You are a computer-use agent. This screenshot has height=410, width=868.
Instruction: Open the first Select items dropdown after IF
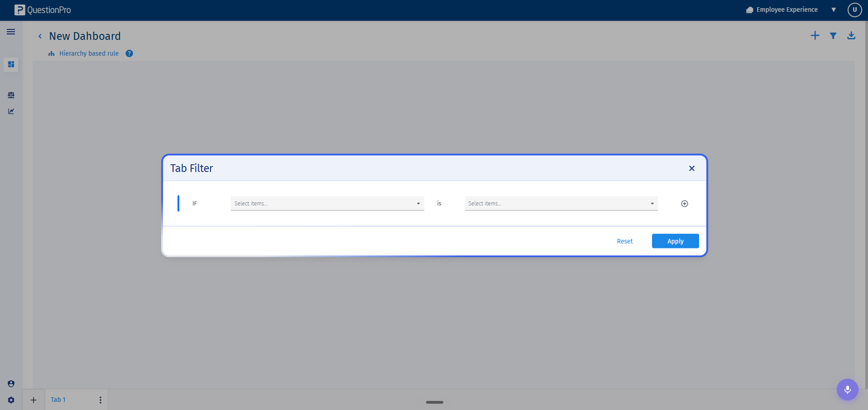click(327, 204)
